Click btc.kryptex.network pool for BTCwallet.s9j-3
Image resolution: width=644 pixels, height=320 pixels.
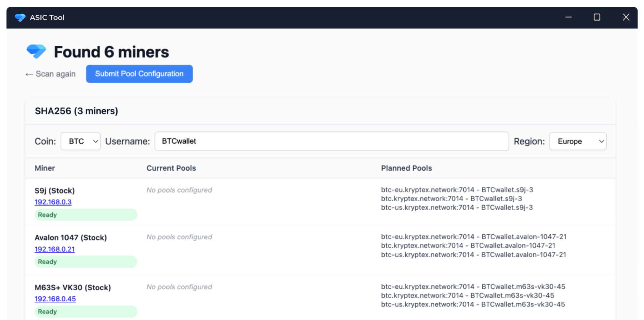[451, 198]
